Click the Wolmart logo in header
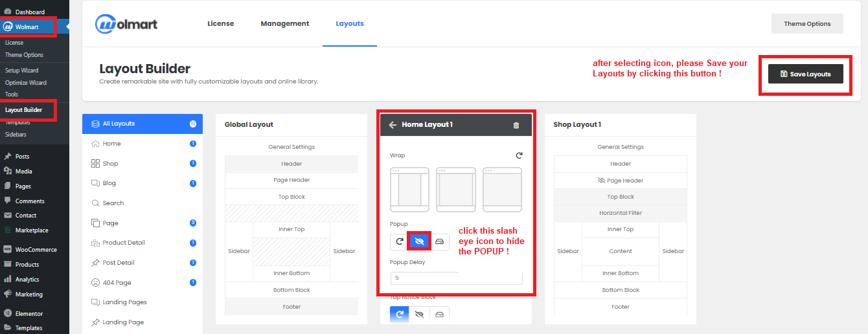The height and width of the screenshot is (334, 868). click(x=126, y=24)
